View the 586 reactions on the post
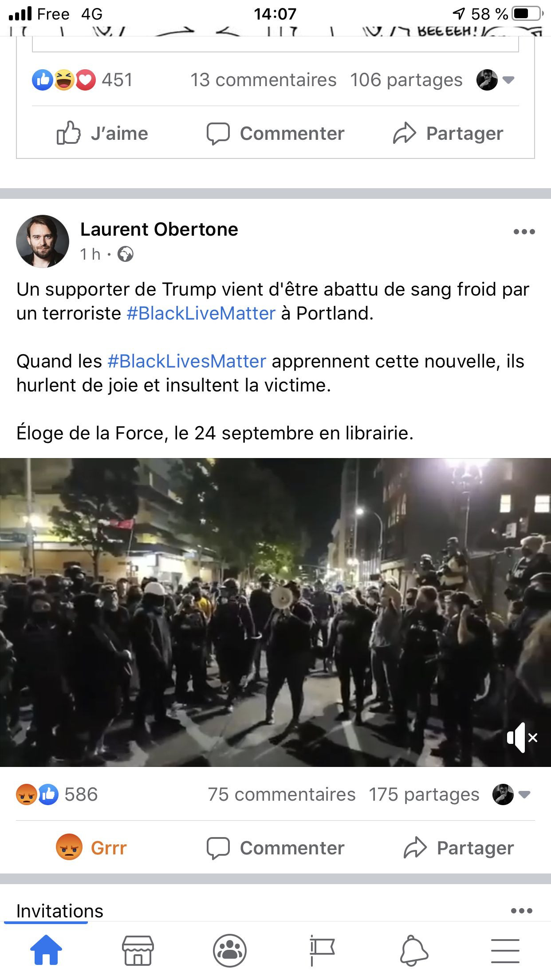This screenshot has width=551, height=980. (57, 794)
